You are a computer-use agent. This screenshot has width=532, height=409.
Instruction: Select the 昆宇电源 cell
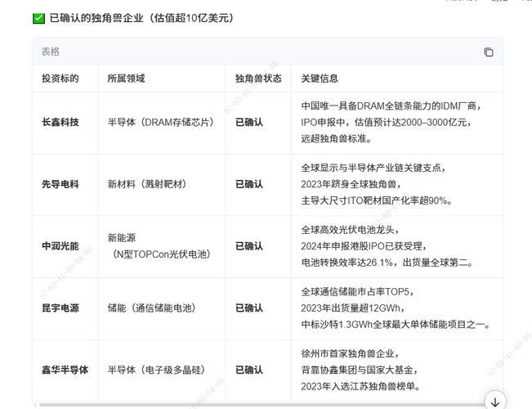coord(60,308)
